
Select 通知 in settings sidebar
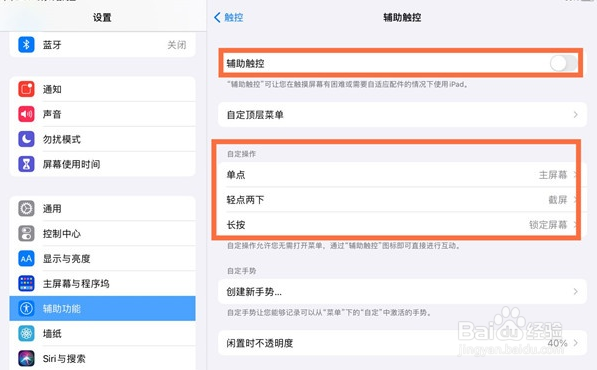pyautogui.click(x=102, y=89)
